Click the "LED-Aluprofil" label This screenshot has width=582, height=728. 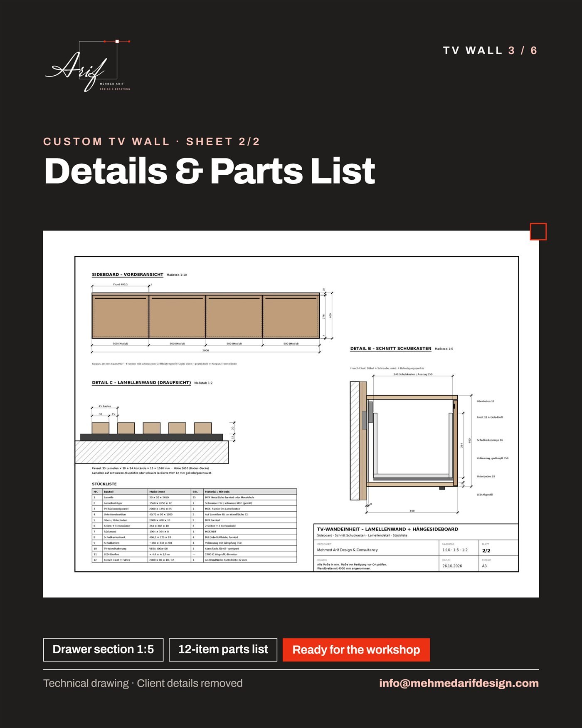(484, 495)
